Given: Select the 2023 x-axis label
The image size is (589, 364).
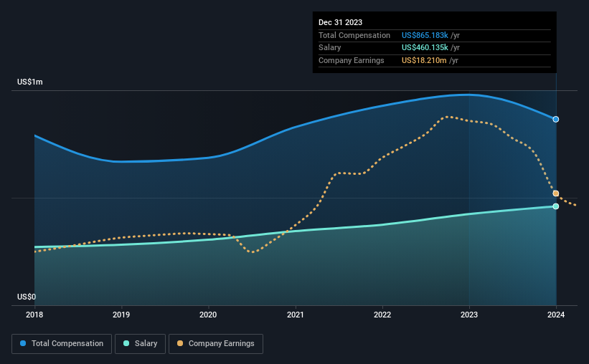Looking at the screenshot, I should tap(469, 315).
